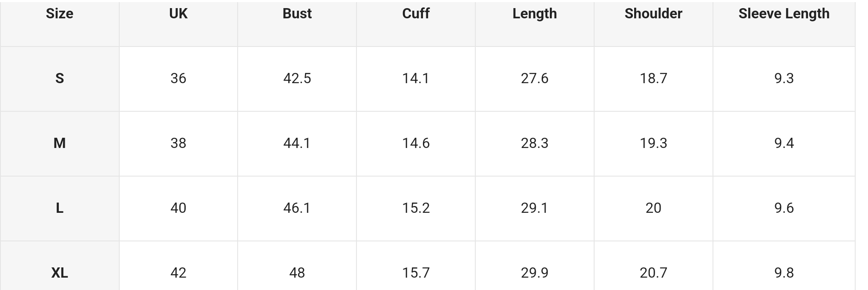Screen dimensions: 868x290
Task: Click the Shoulder column header
Action: pos(653,14)
